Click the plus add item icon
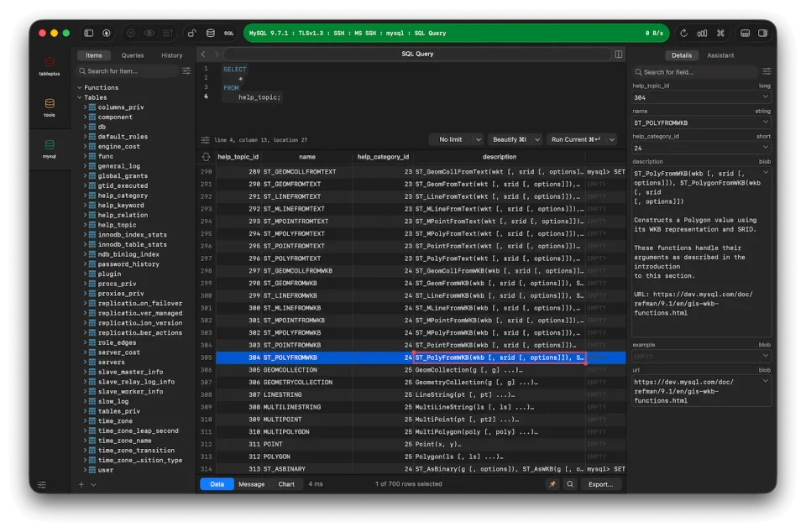Image resolution: width=806 pixels, height=532 pixels. point(81,483)
